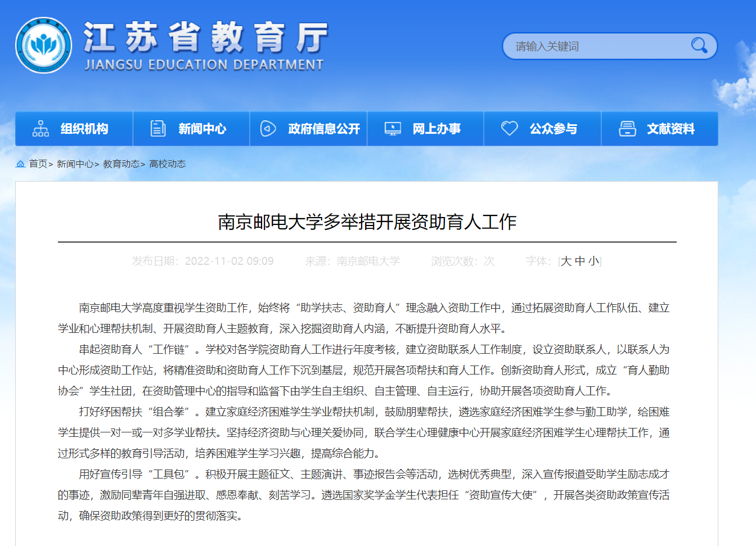Set font size to large (大)

pos(566,261)
